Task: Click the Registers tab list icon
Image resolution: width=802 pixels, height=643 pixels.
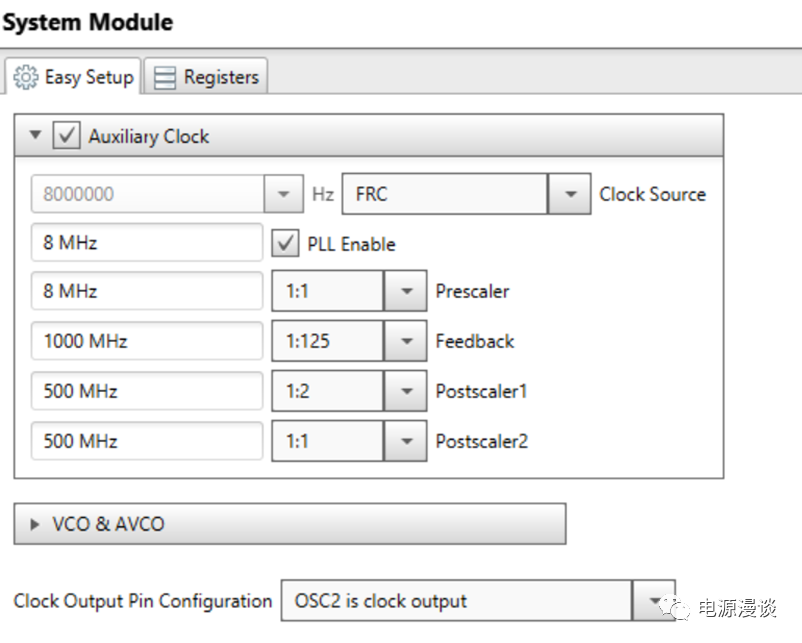Action: tap(165, 77)
